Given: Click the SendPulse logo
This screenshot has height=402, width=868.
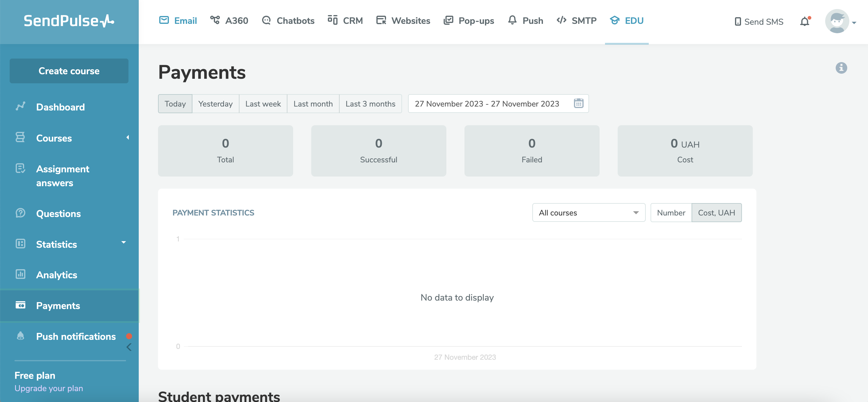Looking at the screenshot, I should (69, 21).
